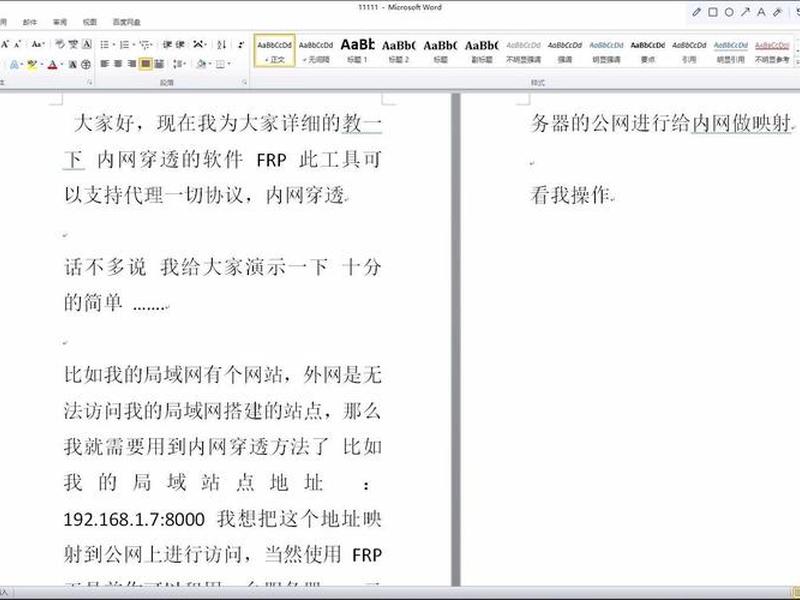800x600 pixels.
Task: Apply bulleted list formatting
Action: [x=104, y=45]
